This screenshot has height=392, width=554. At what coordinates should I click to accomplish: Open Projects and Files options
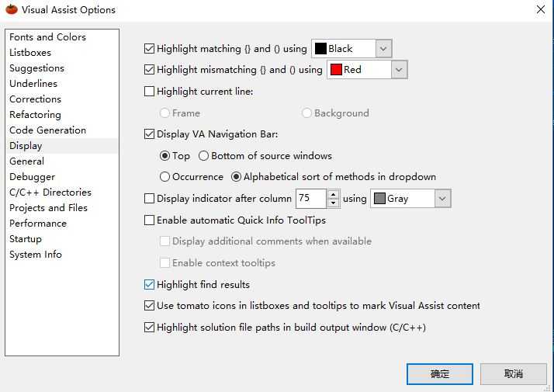[48, 208]
